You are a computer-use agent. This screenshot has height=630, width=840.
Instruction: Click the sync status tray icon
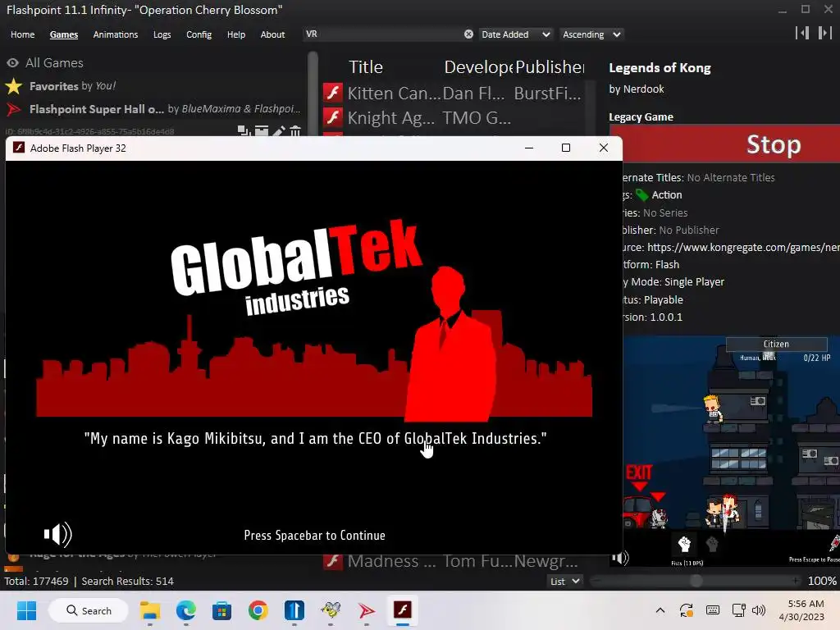pos(687,610)
